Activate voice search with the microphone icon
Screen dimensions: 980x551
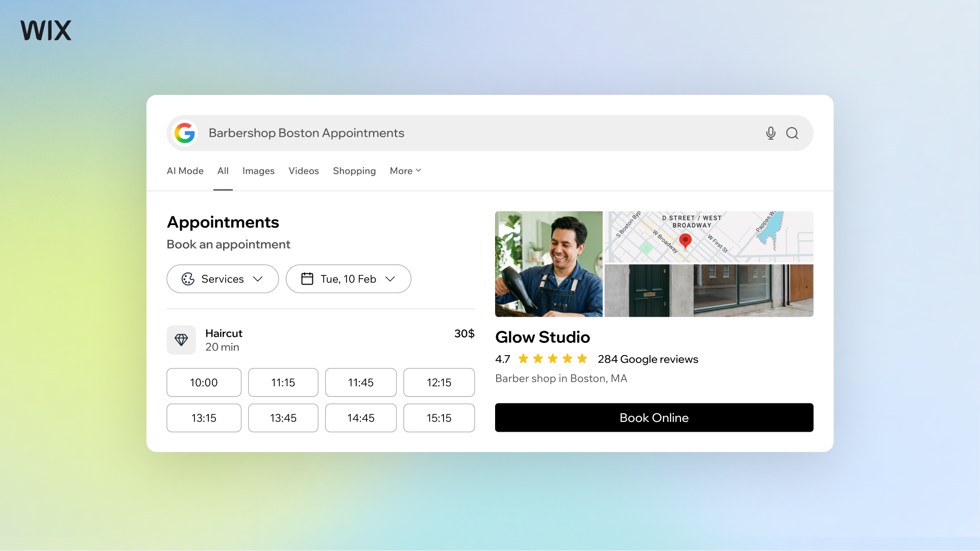coord(771,133)
